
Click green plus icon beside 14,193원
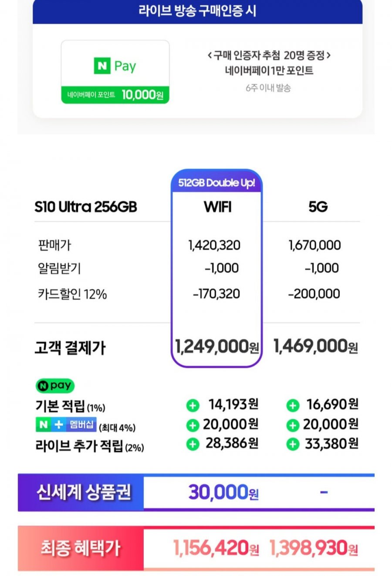(x=193, y=405)
